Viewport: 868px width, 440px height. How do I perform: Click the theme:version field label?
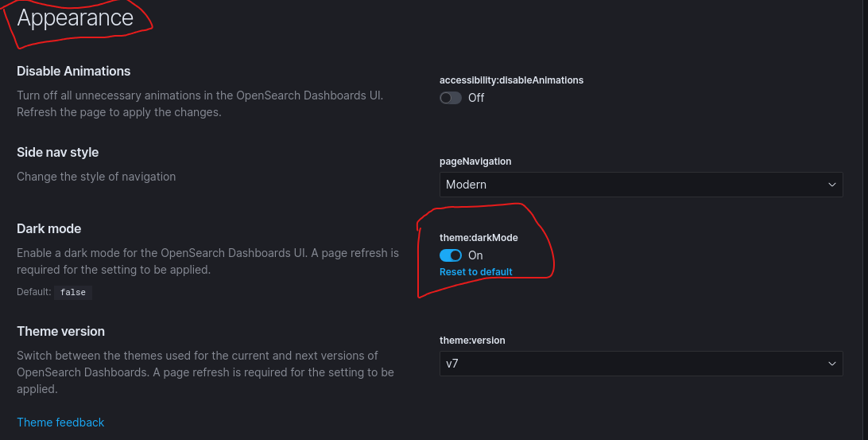click(x=472, y=341)
